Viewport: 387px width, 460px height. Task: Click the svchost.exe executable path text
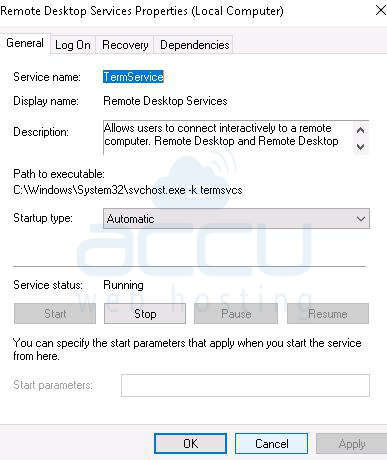[x=128, y=190]
